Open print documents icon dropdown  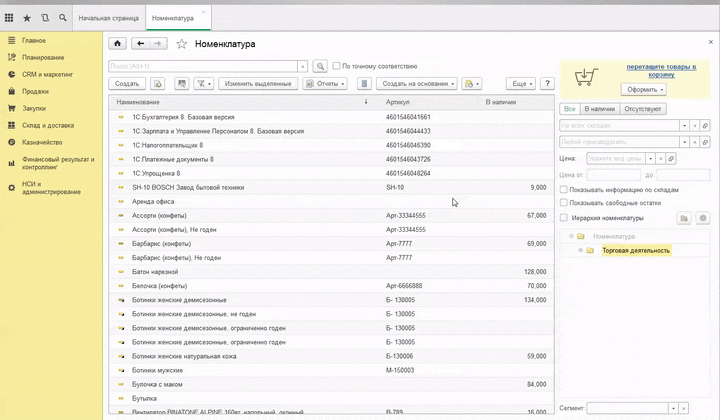472,84
